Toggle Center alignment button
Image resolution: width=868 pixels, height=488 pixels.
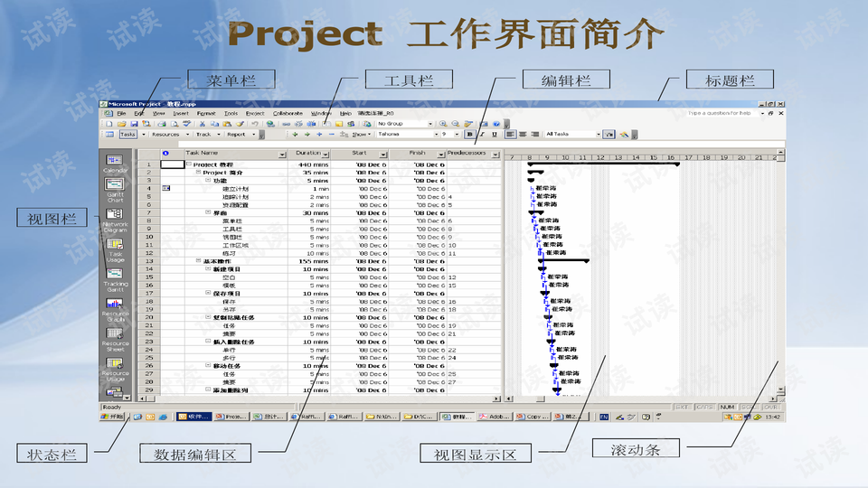pyautogui.click(x=523, y=135)
